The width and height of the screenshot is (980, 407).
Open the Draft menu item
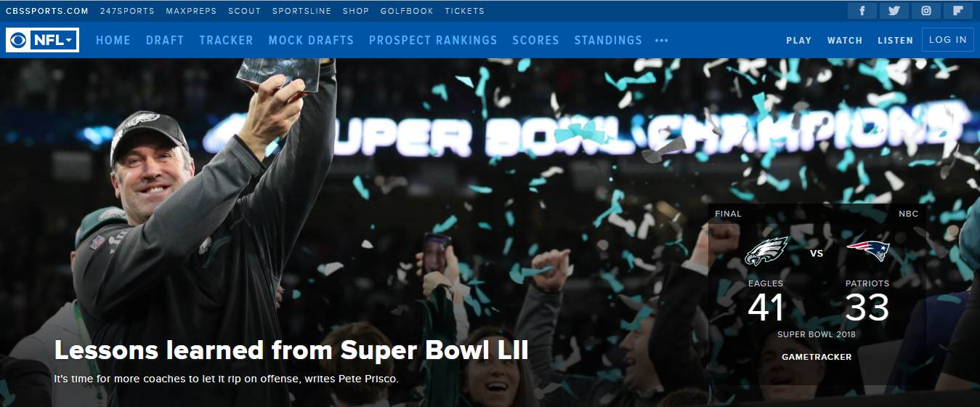[165, 41]
